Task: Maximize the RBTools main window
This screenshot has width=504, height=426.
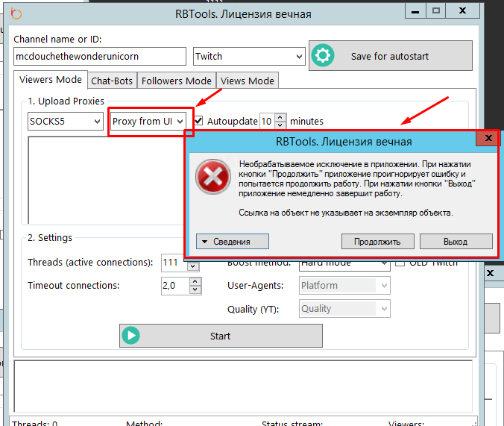Action: click(437, 10)
